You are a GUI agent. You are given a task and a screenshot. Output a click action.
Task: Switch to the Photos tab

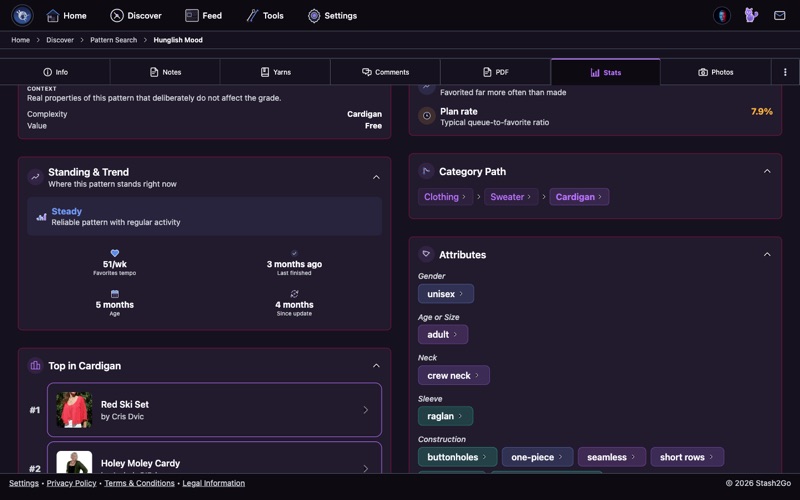[715, 72]
